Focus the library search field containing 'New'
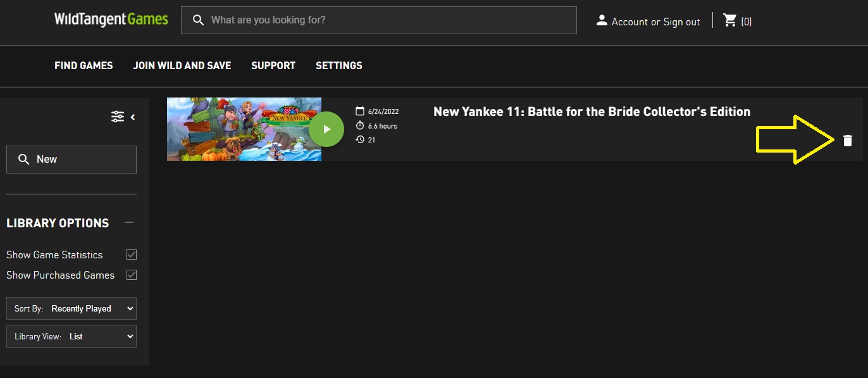Image resolution: width=868 pixels, height=378 pixels. pyautogui.click(x=71, y=160)
